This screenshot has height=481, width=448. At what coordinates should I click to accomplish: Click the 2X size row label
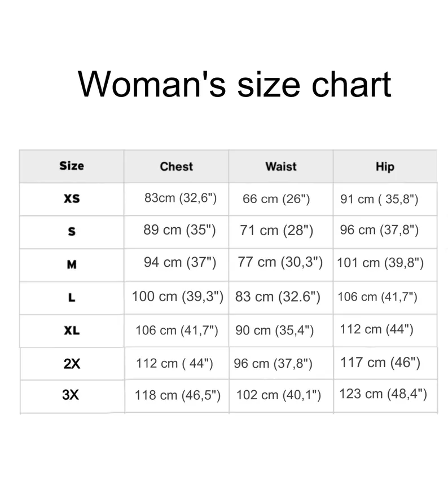click(72, 364)
